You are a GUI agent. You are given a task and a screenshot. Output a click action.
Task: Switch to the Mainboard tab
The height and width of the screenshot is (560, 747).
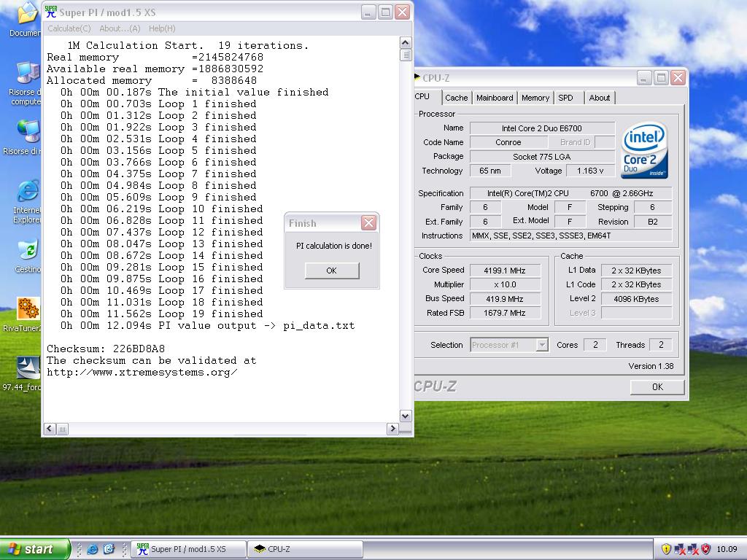pos(495,98)
